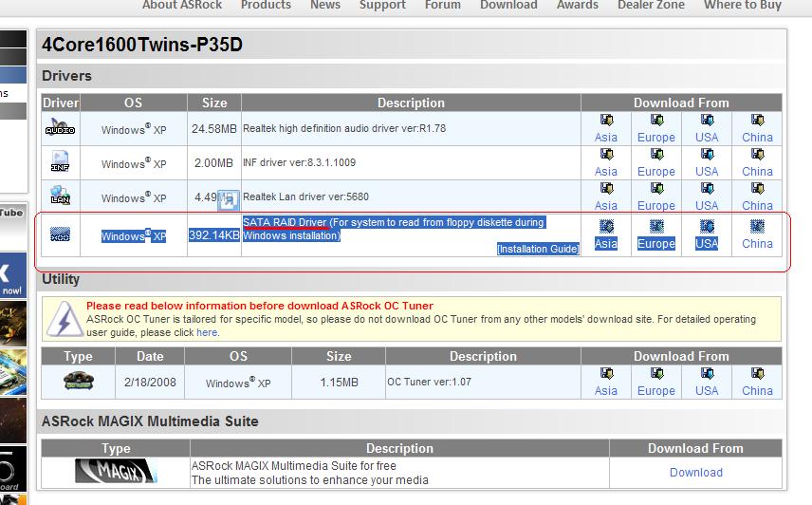Download audio driver from Asia server icon
812x505 pixels.
coord(606,121)
